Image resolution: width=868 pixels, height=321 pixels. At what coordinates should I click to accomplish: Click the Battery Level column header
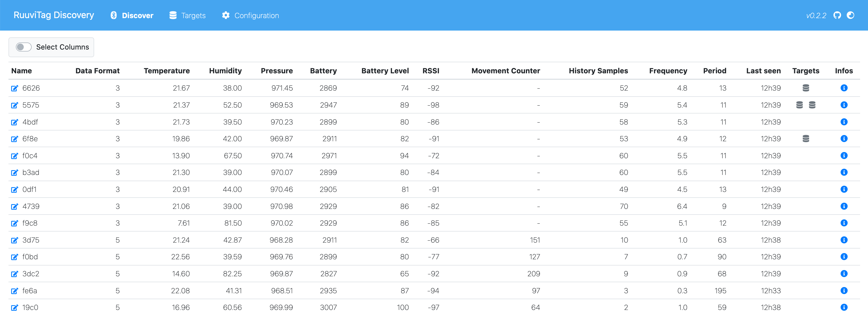pos(385,71)
